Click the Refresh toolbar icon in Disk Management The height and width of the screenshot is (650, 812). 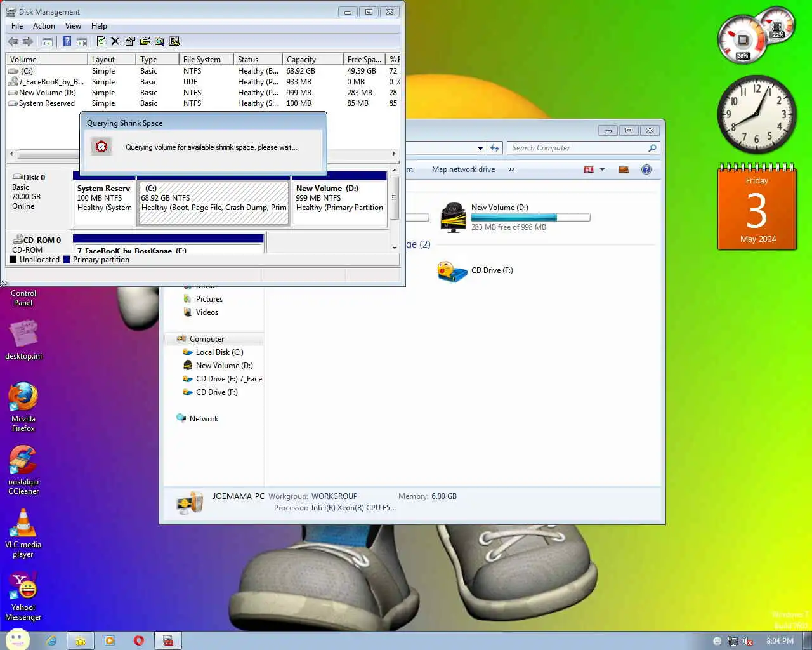[101, 41]
